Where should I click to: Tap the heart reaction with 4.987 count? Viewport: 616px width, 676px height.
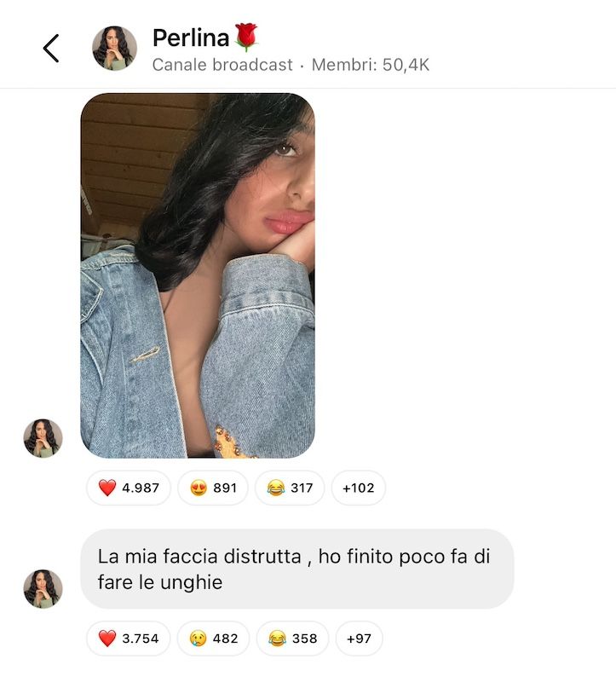click(129, 488)
